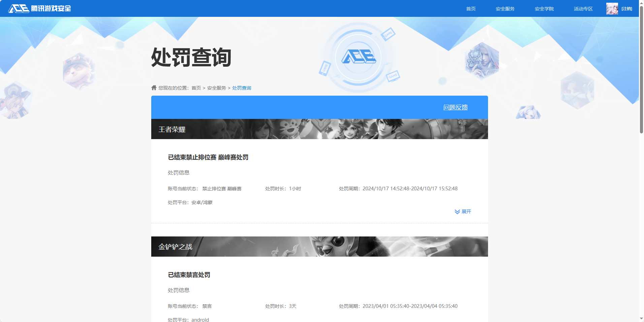This screenshot has width=644, height=322.
Task: Click the circular ACE emblem in the banner
Action: [x=358, y=57]
